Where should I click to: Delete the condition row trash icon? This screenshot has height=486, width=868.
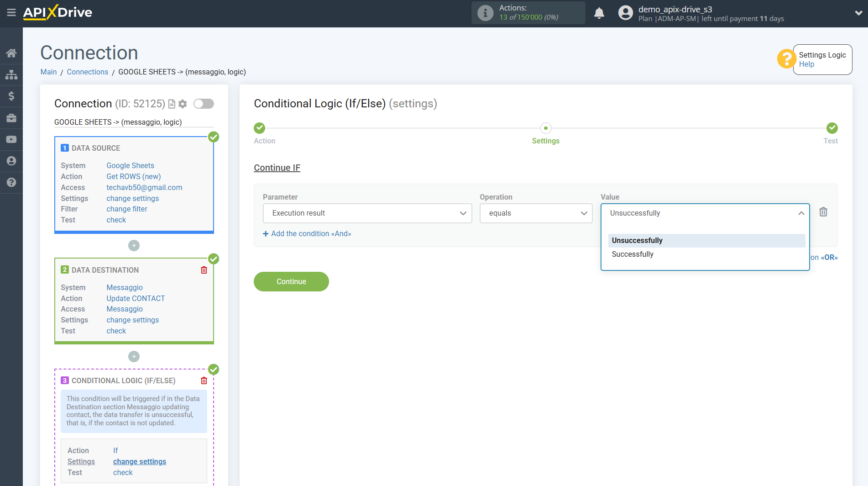[x=823, y=212]
